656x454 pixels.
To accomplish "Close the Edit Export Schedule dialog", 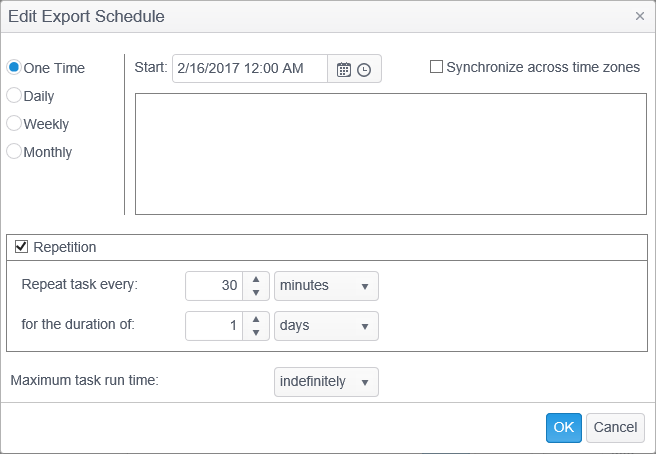I will (640, 16).
